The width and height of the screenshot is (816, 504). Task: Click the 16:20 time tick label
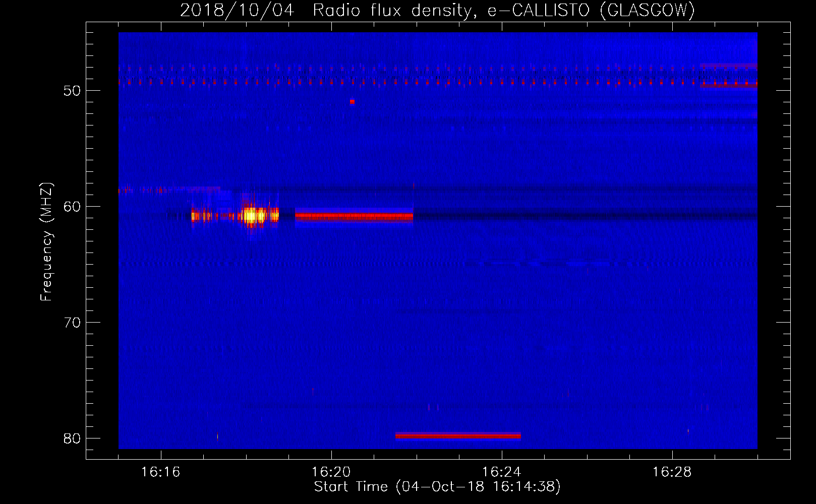coord(331,472)
